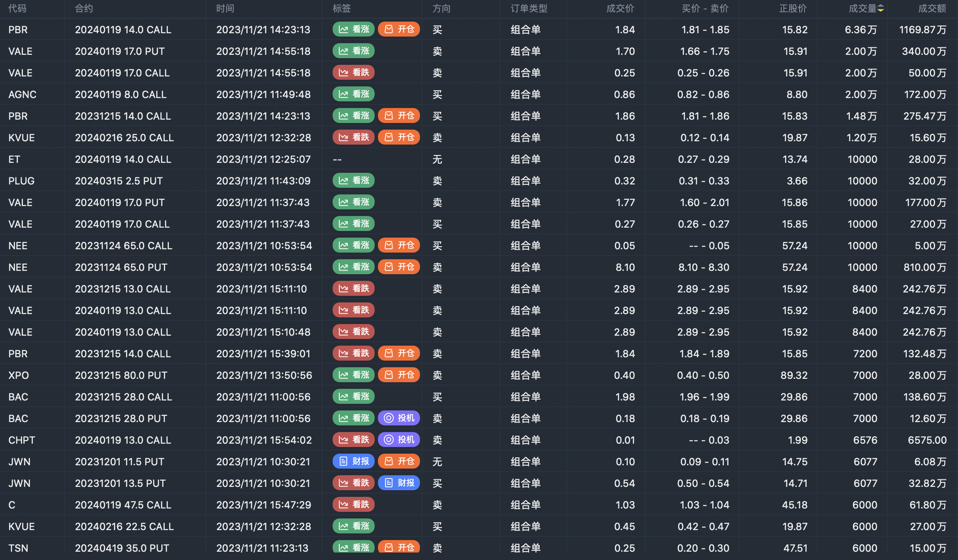Click 开仓 tag in KVUE 25.0 CALL row
Screen dimensions: 958x560
(399, 138)
